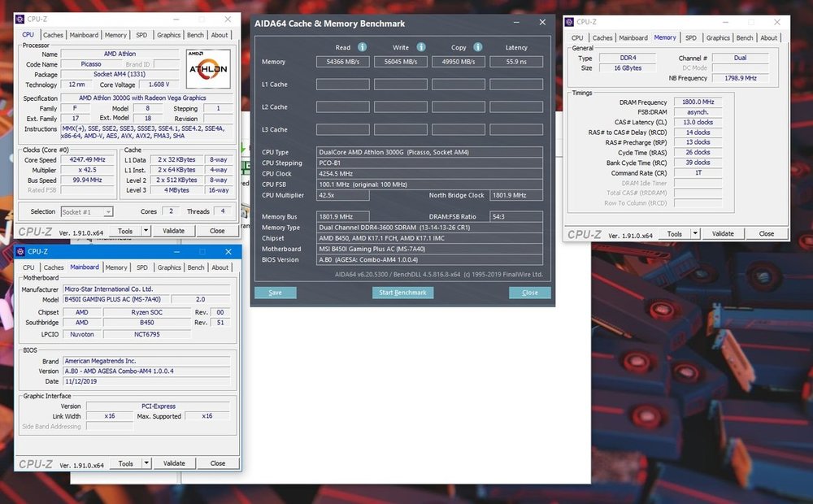Click Core Speed value 4247.49 MHz
813x504 pixels.
(88, 159)
